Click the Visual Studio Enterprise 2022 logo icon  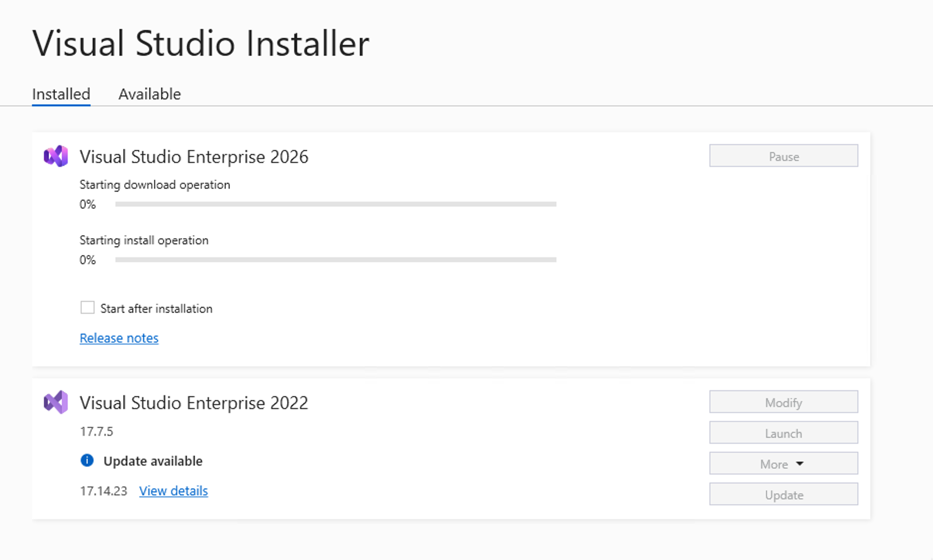click(x=56, y=402)
